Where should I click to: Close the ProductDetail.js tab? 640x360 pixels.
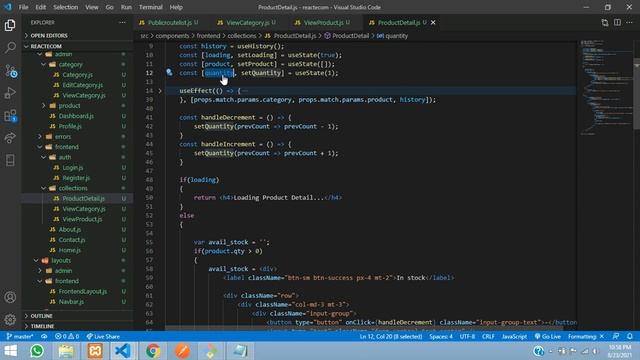click(x=433, y=22)
